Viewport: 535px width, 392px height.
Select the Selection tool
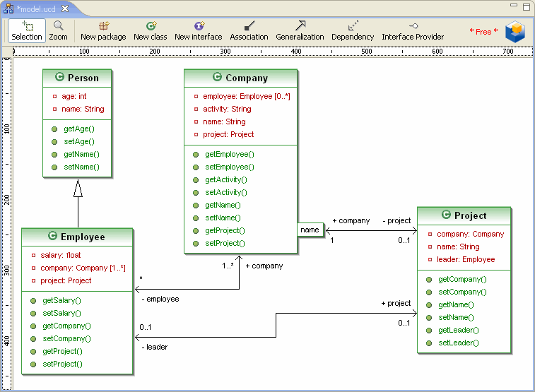tap(27, 30)
